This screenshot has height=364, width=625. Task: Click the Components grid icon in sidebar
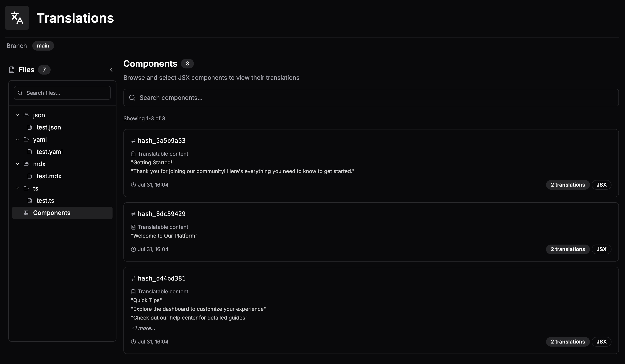point(26,213)
